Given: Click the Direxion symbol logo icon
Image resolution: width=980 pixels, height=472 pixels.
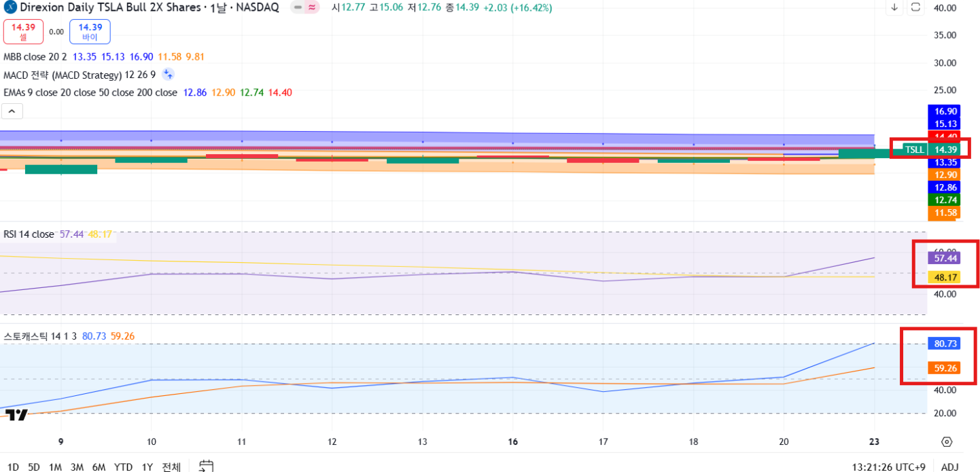Looking at the screenshot, I should (10, 7).
